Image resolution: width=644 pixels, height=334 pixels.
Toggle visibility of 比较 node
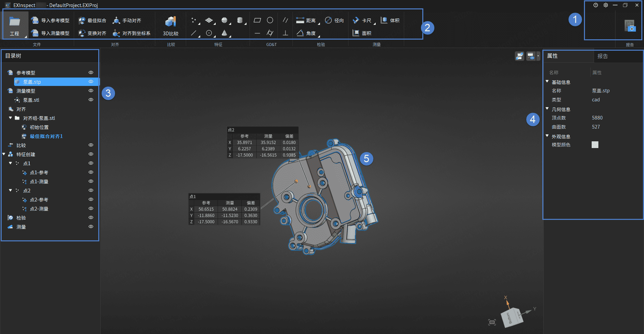pos(91,145)
